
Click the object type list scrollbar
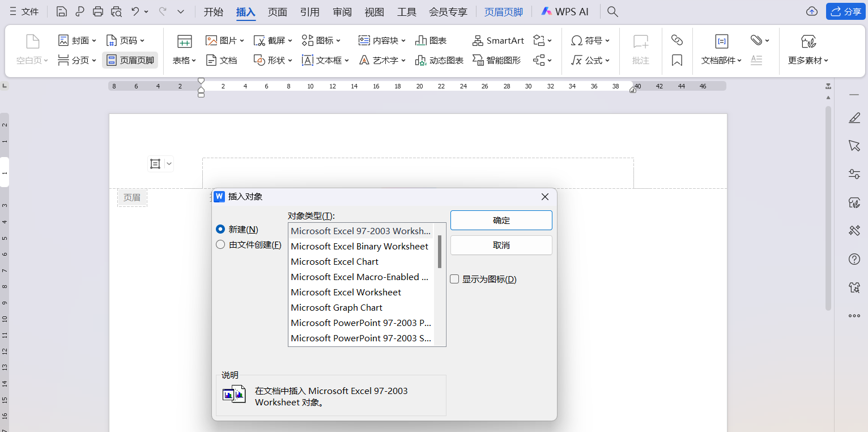pyautogui.click(x=440, y=252)
